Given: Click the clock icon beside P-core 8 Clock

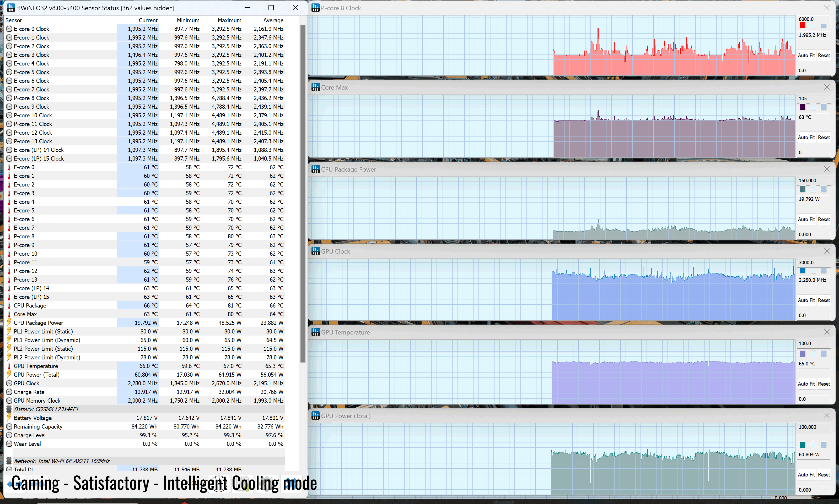Looking at the screenshot, I should tap(9, 98).
